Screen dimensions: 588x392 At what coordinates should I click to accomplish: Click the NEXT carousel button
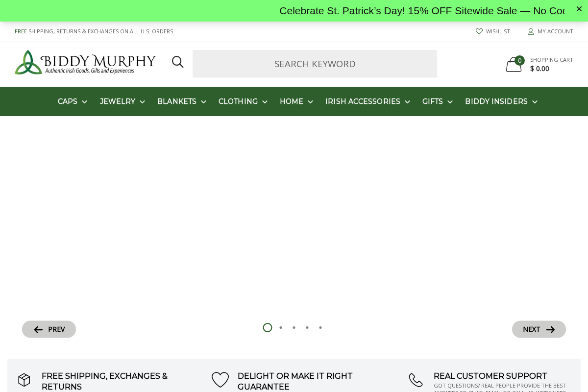(539, 329)
